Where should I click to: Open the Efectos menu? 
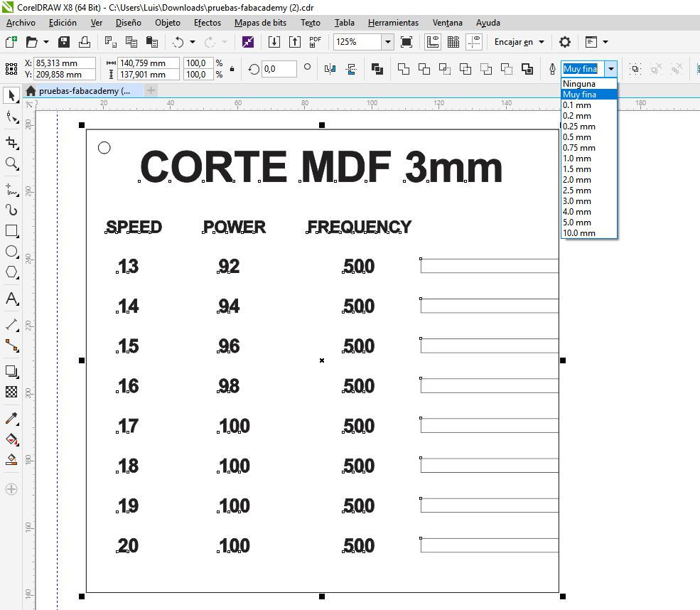click(207, 23)
